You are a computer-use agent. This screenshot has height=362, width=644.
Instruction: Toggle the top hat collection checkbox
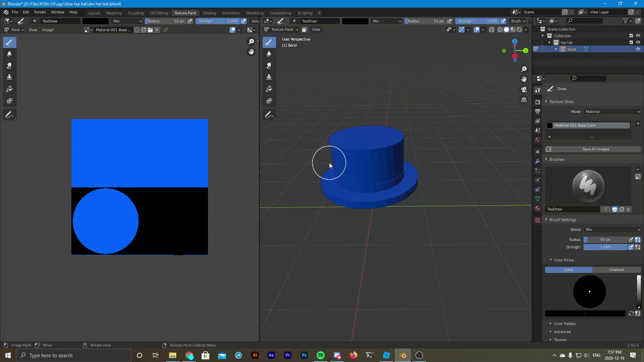(x=631, y=43)
